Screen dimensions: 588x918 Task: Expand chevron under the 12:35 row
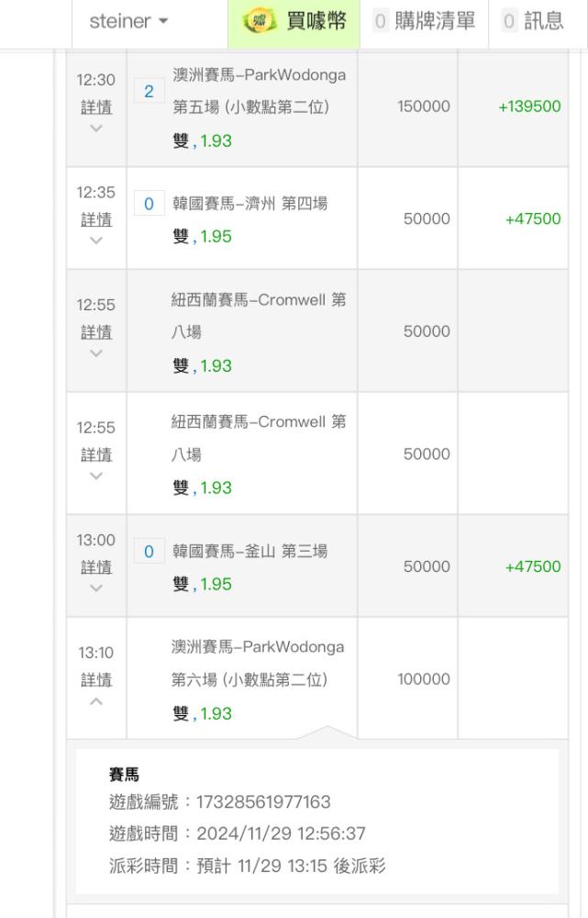[x=96, y=241]
